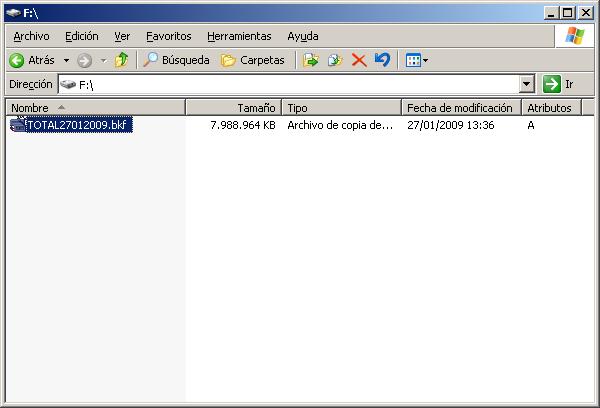Click the Undo toolbar icon
This screenshot has width=600, height=408.
point(381,60)
